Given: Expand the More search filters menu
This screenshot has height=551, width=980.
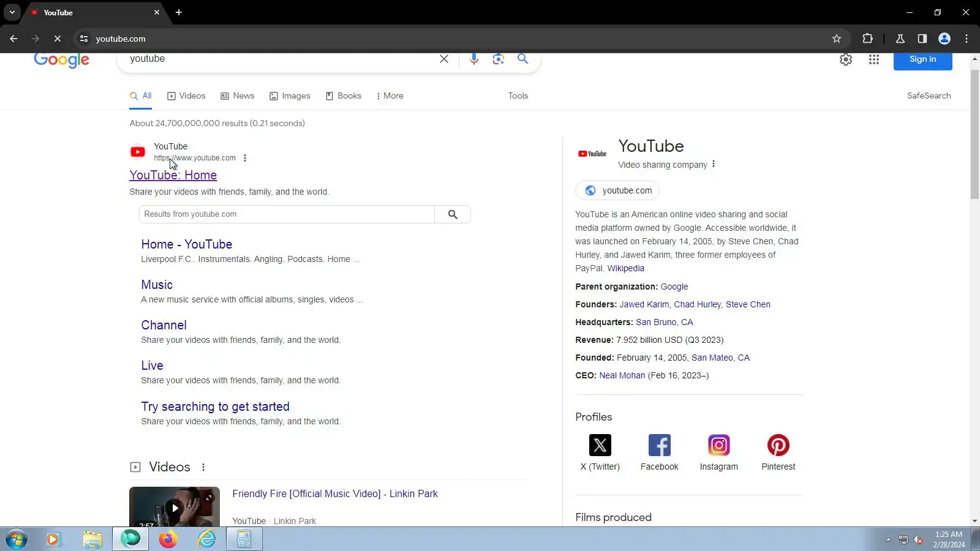Looking at the screenshot, I should tap(390, 96).
